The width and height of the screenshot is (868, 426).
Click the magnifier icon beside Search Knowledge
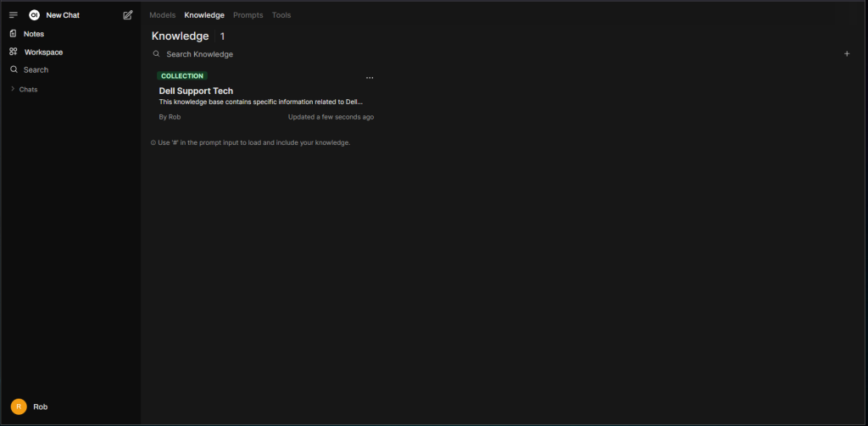(x=156, y=54)
